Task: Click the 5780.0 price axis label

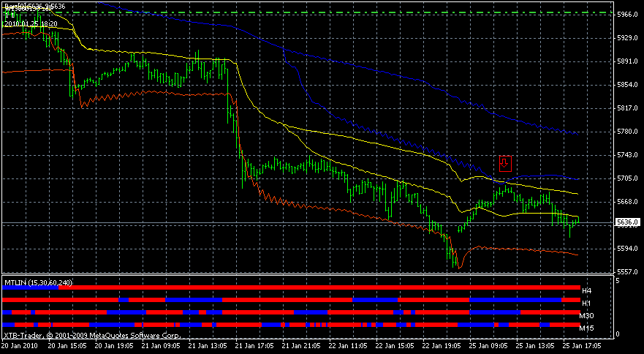Action: click(627, 132)
